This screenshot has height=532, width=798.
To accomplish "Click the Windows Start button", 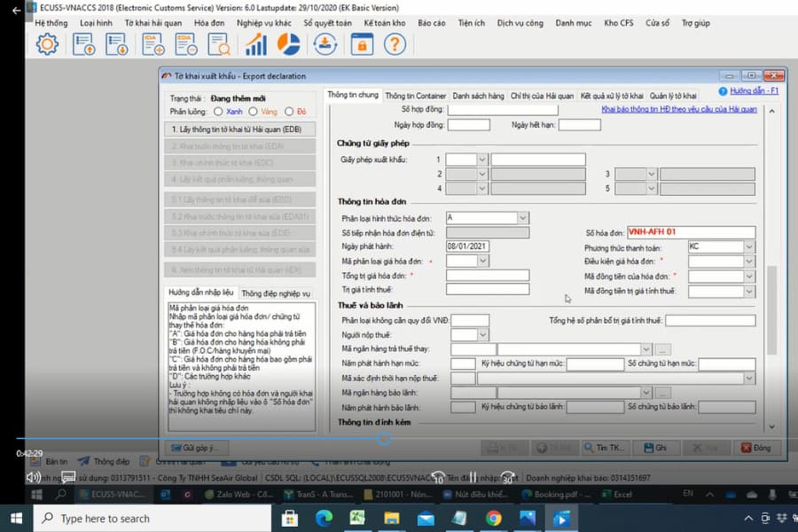I will 16,518.
